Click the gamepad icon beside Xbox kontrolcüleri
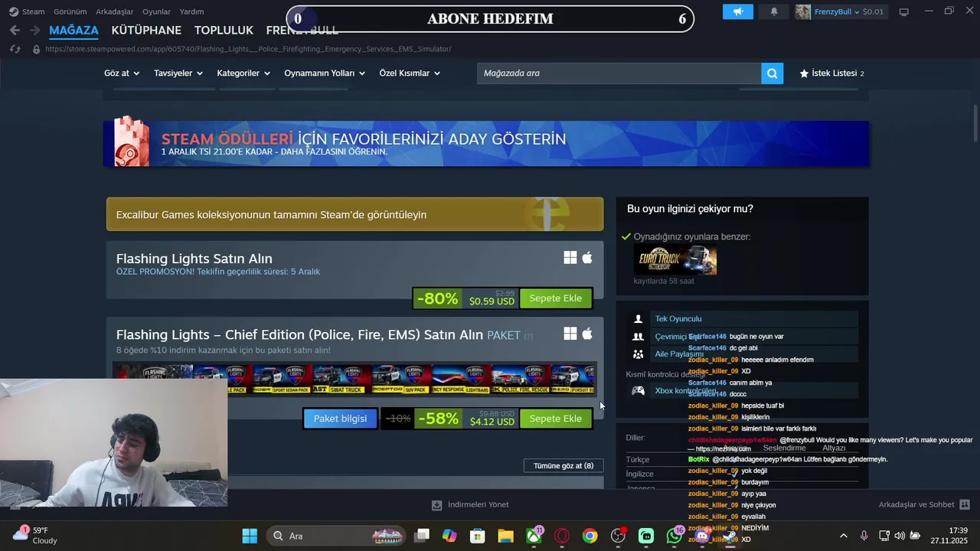This screenshot has height=551, width=980. click(638, 390)
